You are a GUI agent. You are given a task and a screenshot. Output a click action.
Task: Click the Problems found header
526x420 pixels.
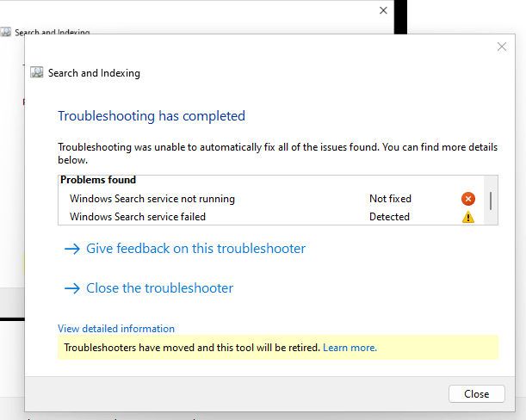tap(98, 180)
